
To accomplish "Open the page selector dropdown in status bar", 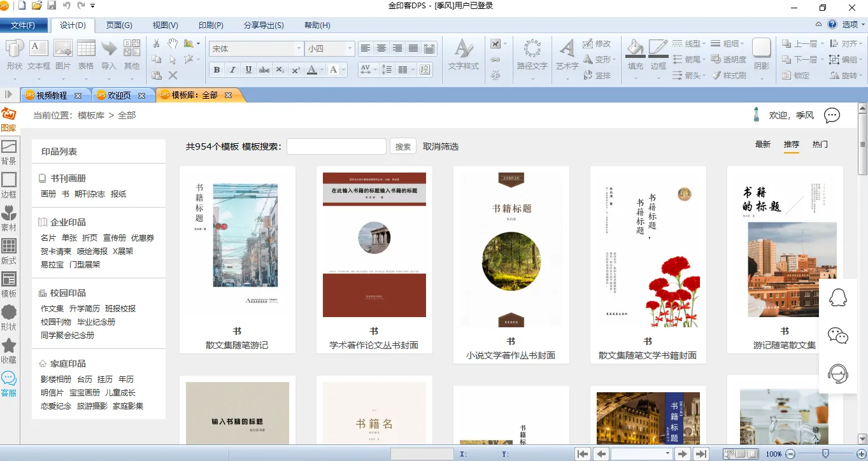I will [x=667, y=454].
